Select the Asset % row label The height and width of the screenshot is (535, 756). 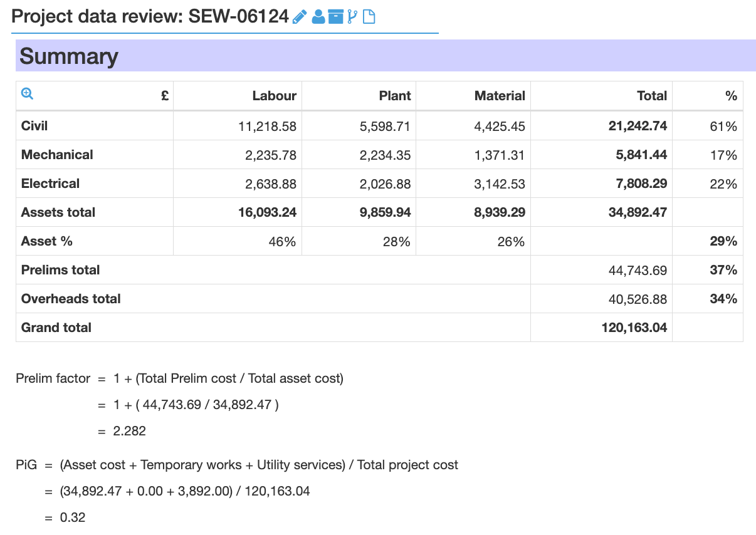pos(47,241)
